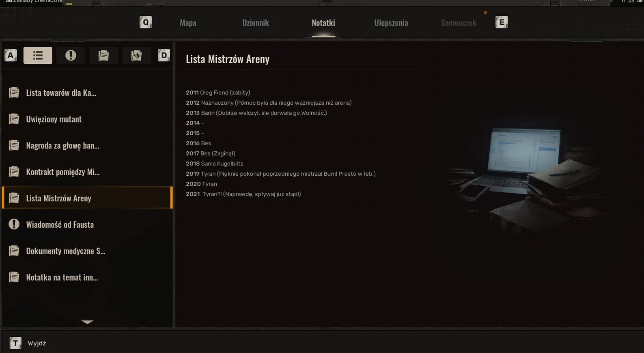The image size is (644, 353).
Task: Show only document notes filter
Action: [x=103, y=55]
